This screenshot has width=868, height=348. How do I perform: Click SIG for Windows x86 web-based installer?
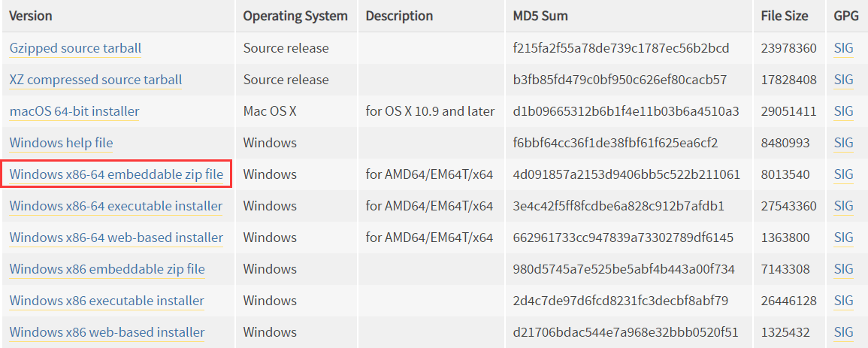[843, 332]
